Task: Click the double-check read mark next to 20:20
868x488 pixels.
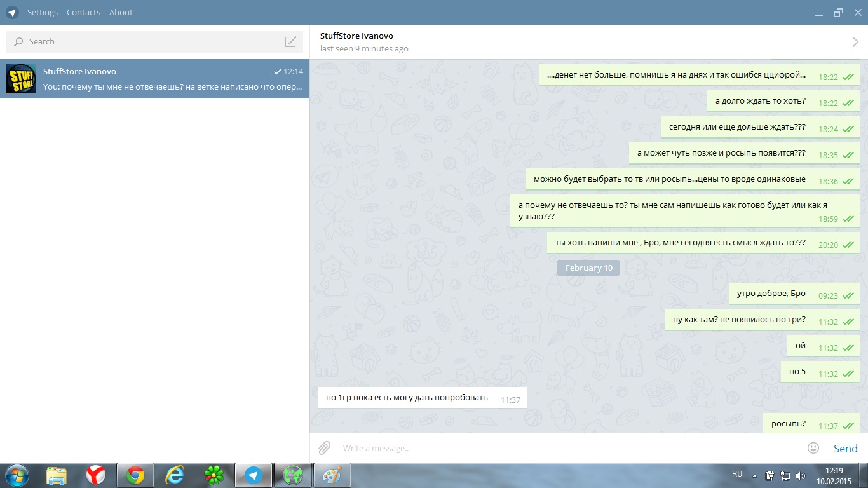Action: [848, 245]
